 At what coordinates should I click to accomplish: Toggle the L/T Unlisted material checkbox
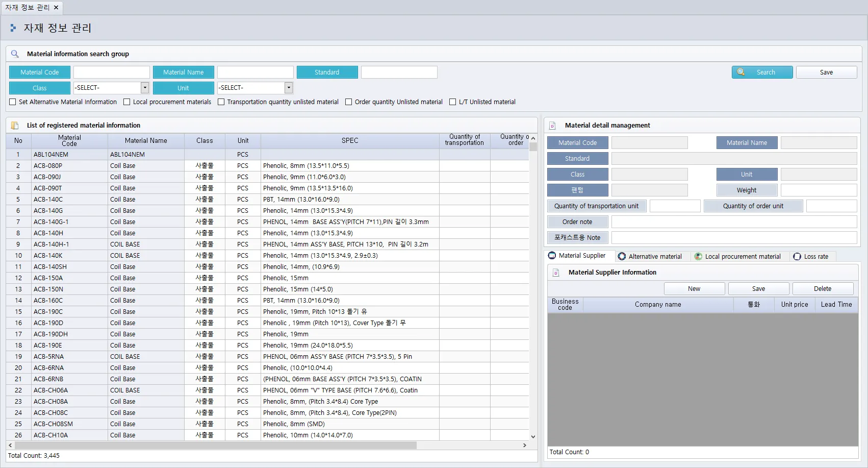(x=452, y=102)
